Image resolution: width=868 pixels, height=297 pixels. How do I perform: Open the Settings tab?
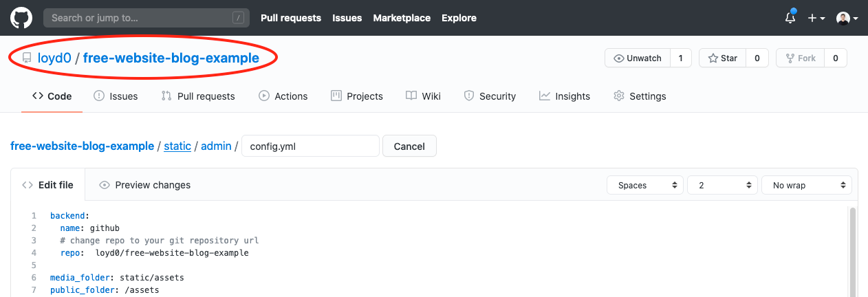(640, 96)
